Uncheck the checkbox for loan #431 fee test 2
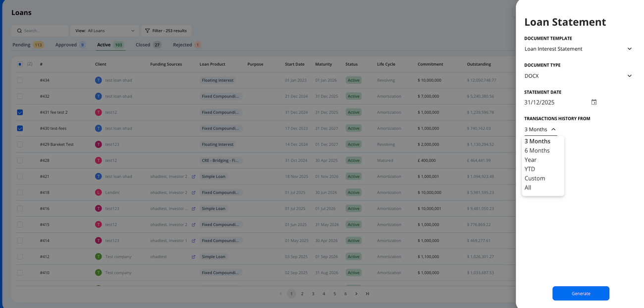The width and height of the screenshot is (644, 308). tap(20, 112)
